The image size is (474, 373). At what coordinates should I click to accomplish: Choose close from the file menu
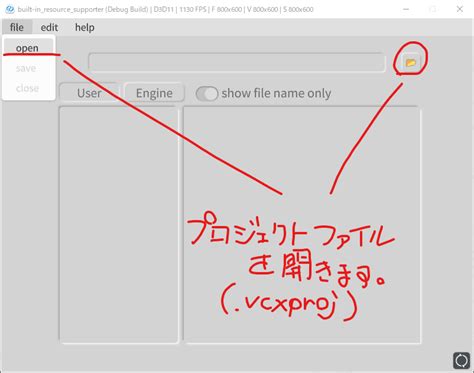tap(28, 88)
